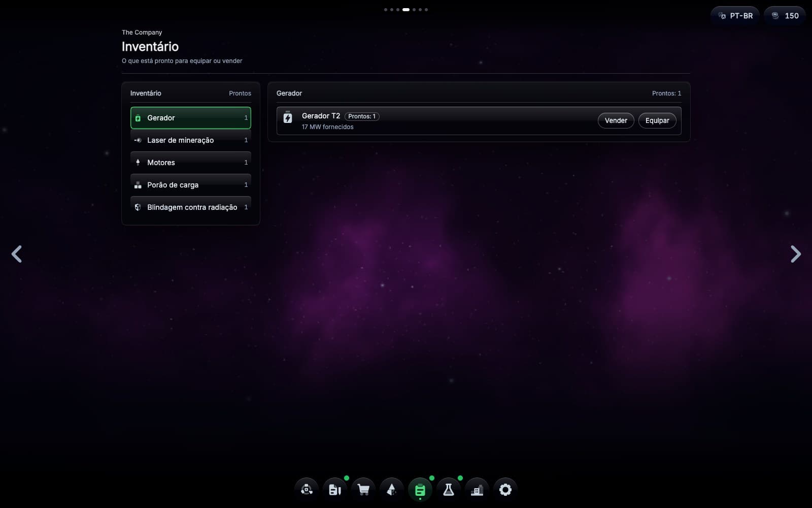Click the Gerador T2 battery icon
812x508 pixels.
(288, 117)
